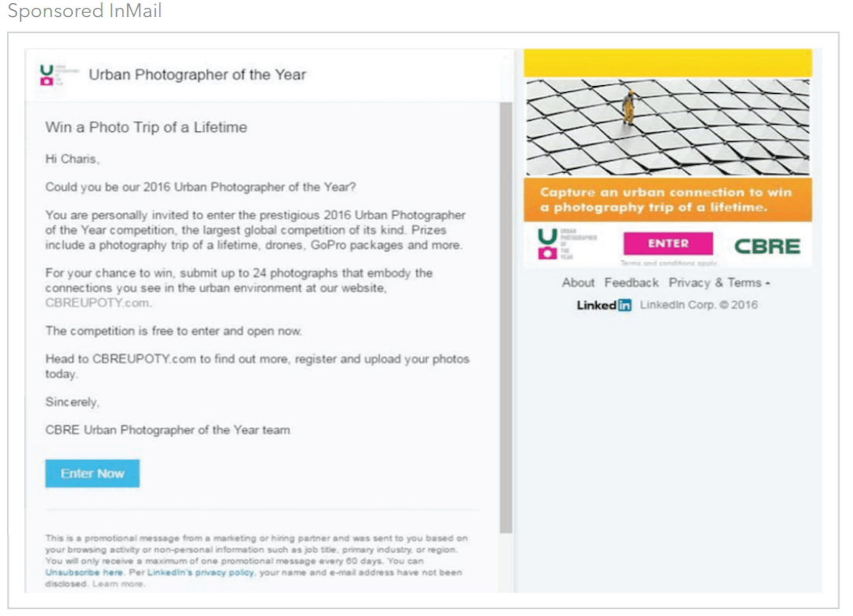
Task: Click the blue Enter Now button
Action: (92, 473)
